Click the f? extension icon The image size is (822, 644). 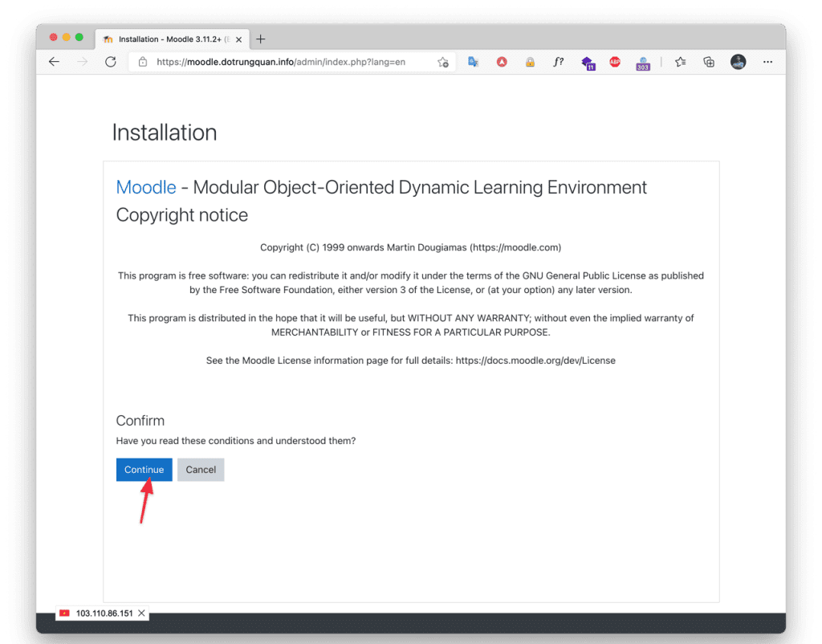click(x=559, y=62)
